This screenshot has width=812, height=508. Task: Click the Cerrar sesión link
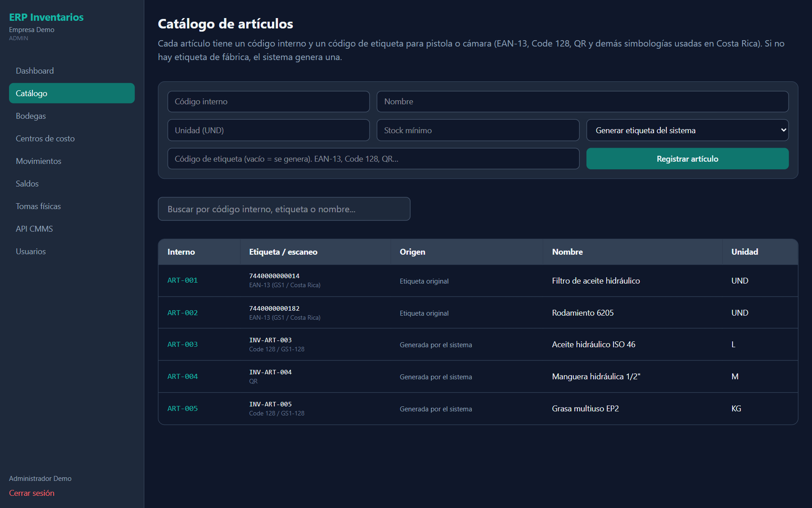(32, 493)
